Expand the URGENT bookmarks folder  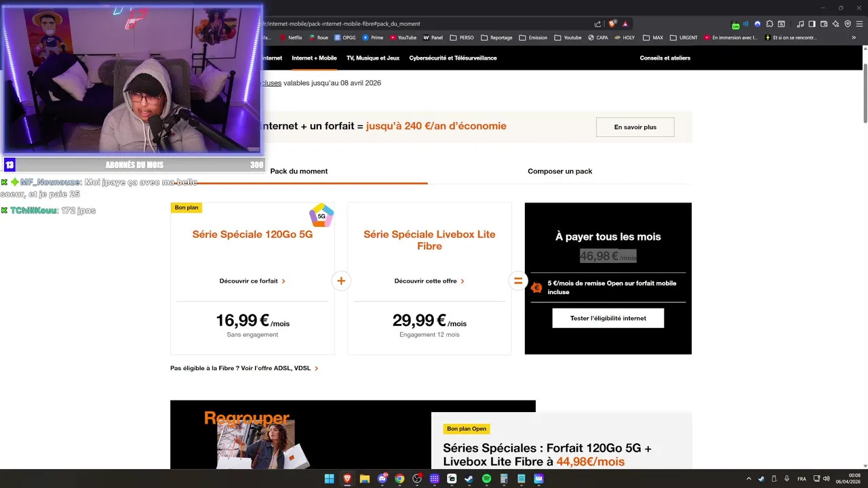click(x=684, y=37)
